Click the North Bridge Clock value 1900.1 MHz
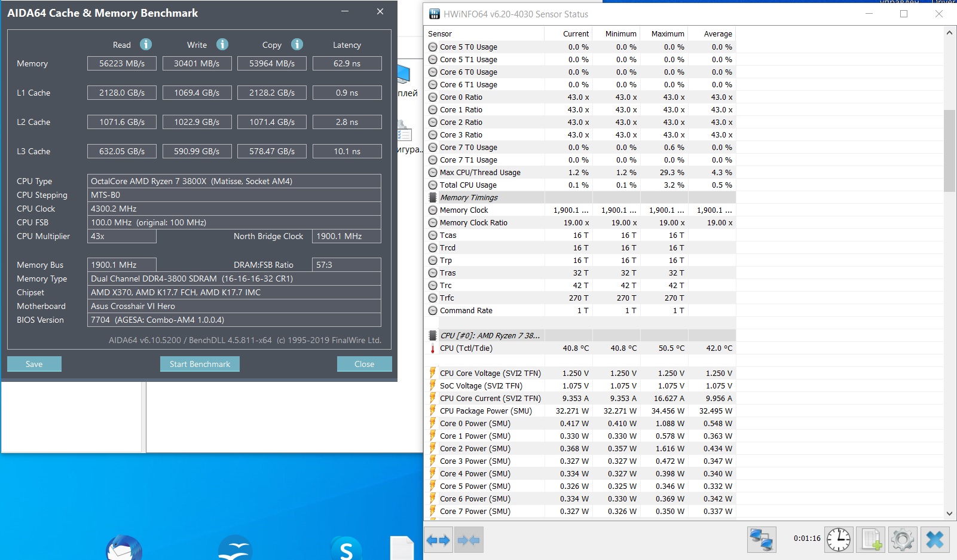The image size is (957, 560). coord(347,236)
